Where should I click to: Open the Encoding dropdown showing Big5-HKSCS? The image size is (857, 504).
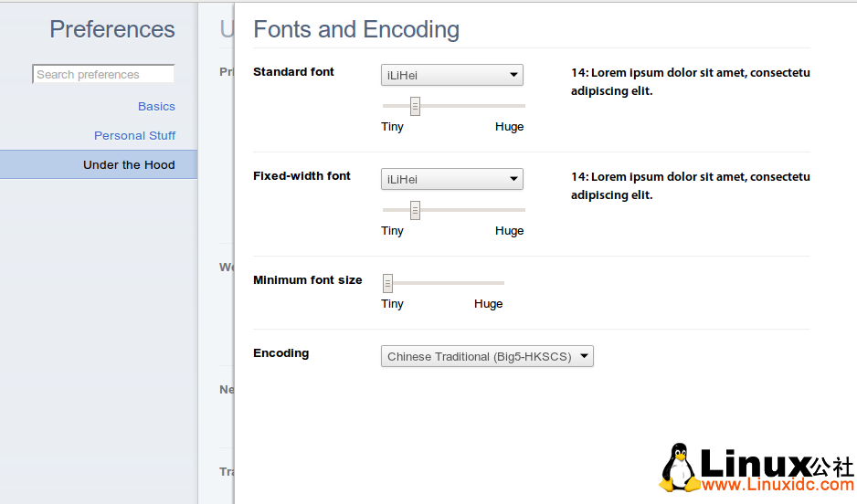(x=487, y=357)
